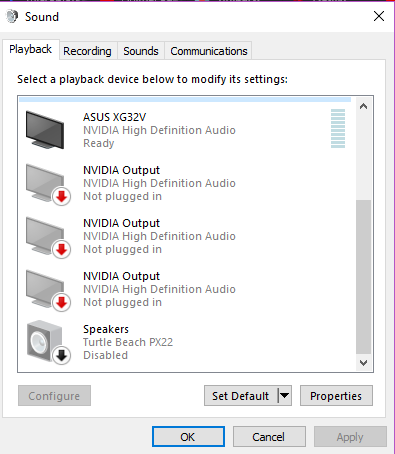Select the 'Speakers' device name
This screenshot has height=454, width=395.
click(x=106, y=329)
